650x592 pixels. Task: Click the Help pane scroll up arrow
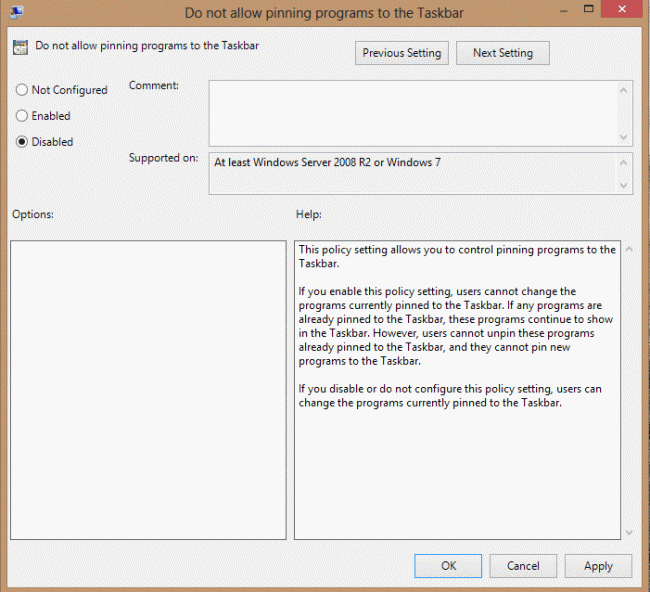tap(629, 249)
